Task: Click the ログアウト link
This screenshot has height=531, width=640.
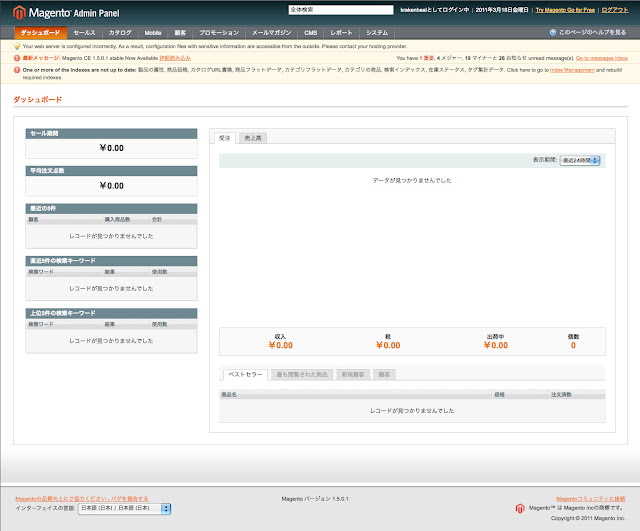Action: [615, 10]
